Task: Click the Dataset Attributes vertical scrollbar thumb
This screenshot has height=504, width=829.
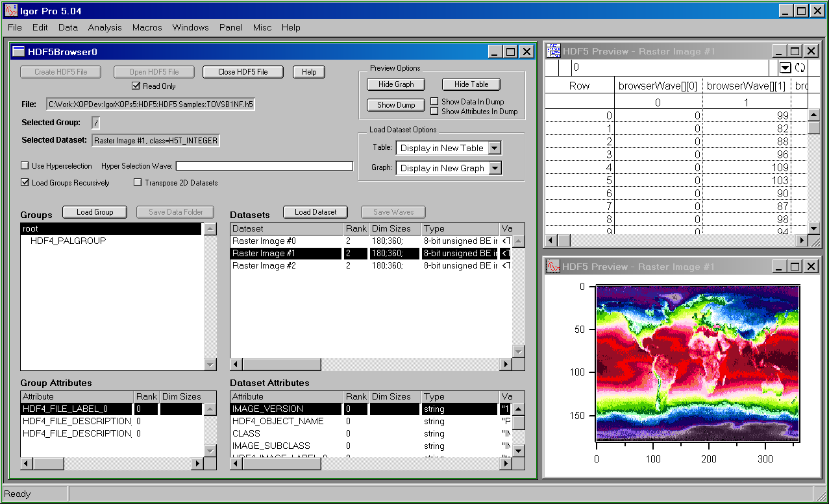Action: (x=518, y=423)
